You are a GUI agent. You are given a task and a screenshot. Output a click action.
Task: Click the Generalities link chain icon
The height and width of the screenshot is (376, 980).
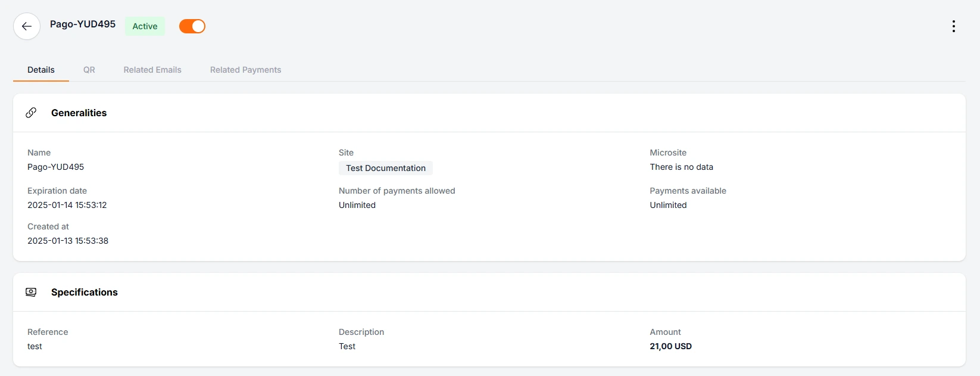(31, 113)
